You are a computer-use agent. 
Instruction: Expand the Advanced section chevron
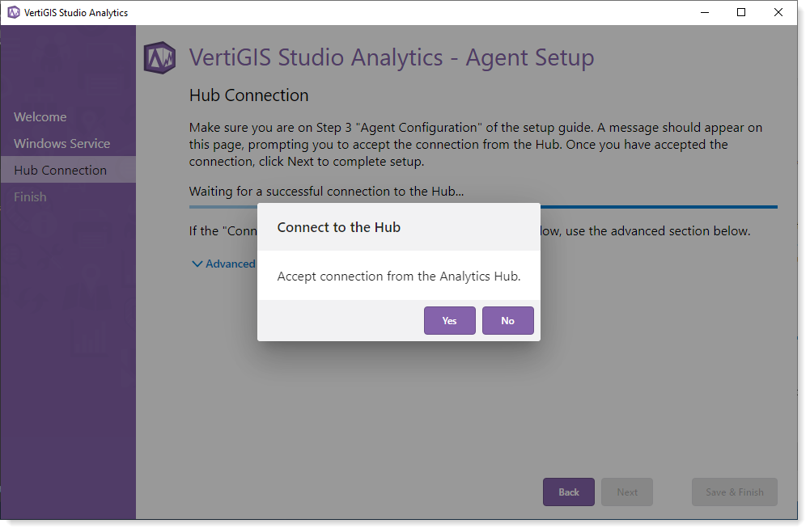click(197, 264)
